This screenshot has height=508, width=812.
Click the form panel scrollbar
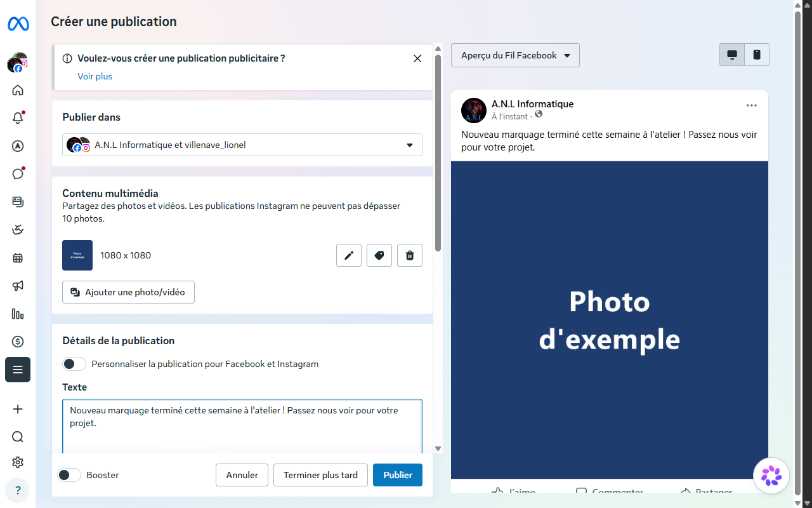[x=438, y=152]
